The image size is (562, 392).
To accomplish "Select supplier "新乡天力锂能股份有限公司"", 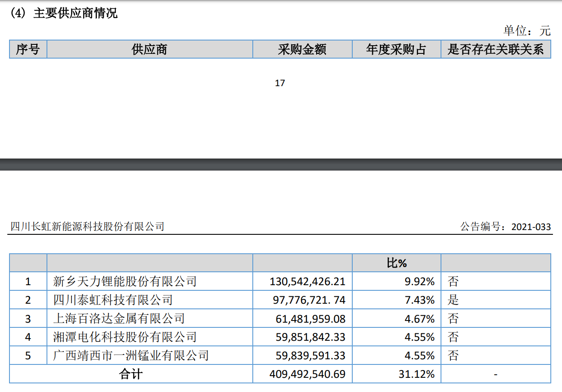I will (125, 281).
